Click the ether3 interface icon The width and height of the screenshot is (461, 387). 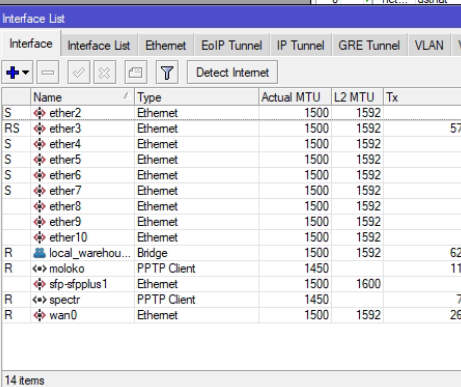point(39,128)
